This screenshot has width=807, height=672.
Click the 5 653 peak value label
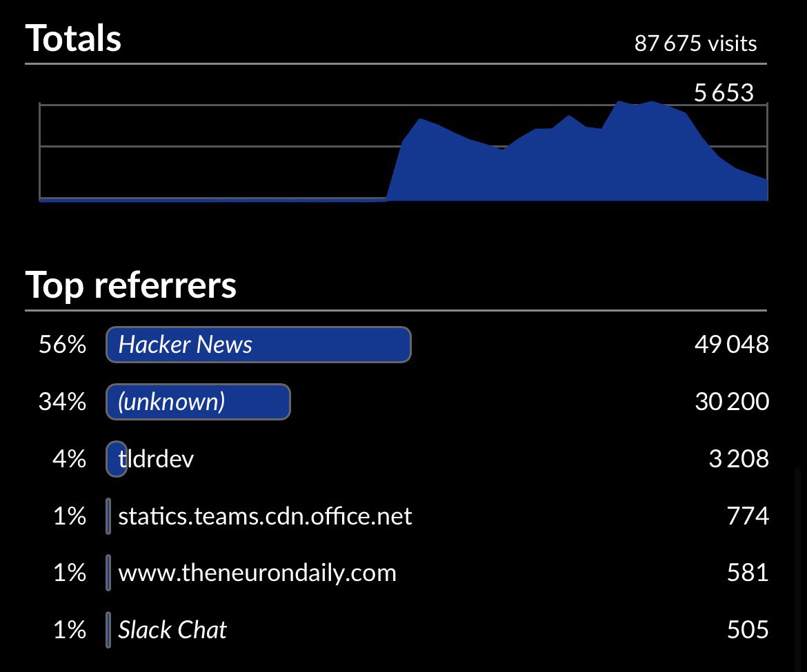click(724, 92)
